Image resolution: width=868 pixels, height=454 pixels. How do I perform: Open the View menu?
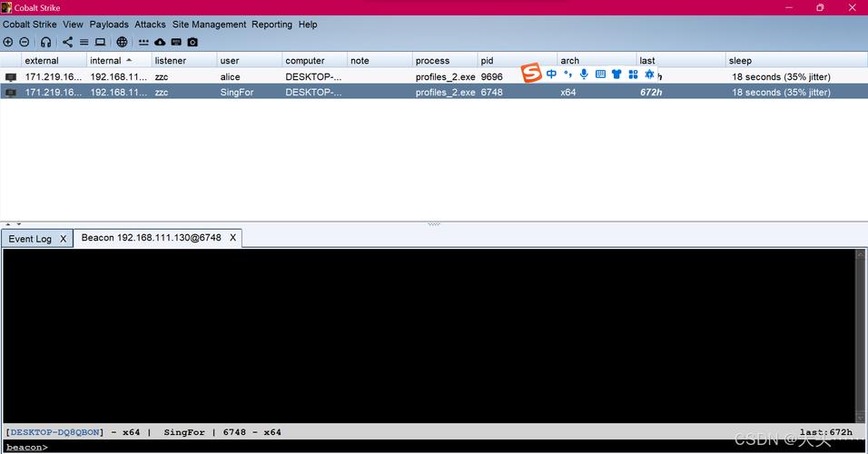point(73,25)
